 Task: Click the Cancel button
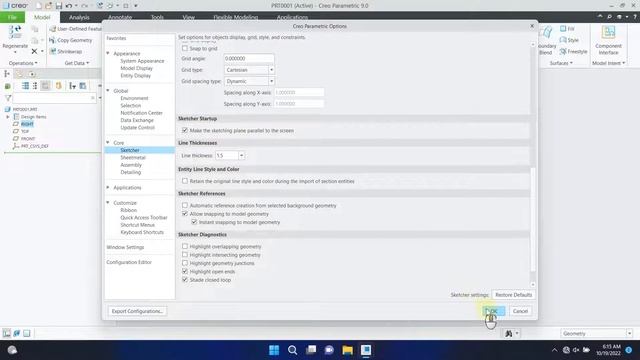520,311
